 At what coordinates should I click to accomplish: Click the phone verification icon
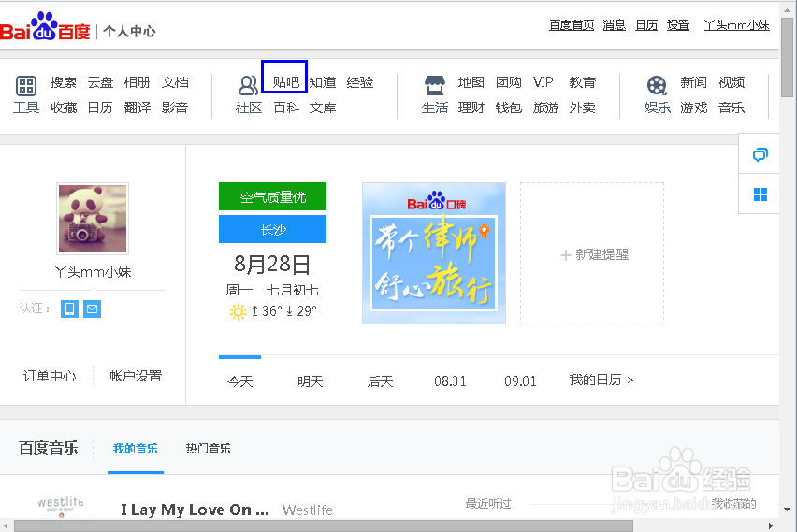(x=69, y=309)
